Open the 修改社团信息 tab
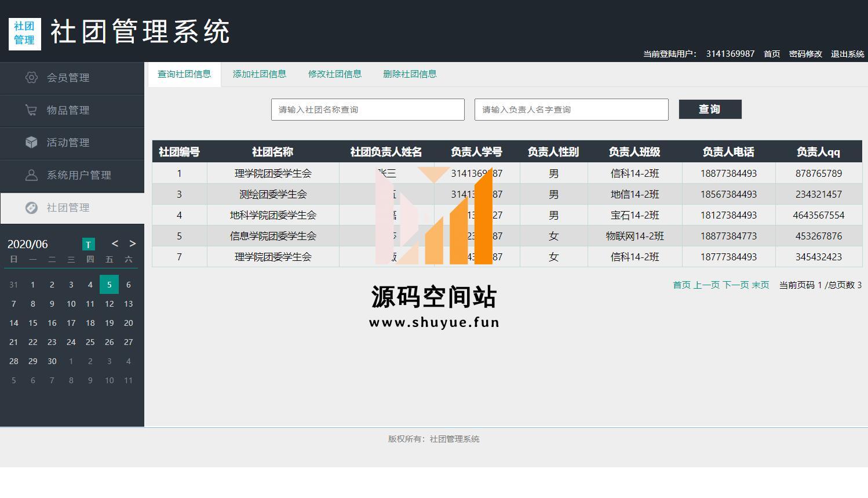The width and height of the screenshot is (868, 498). (x=334, y=74)
